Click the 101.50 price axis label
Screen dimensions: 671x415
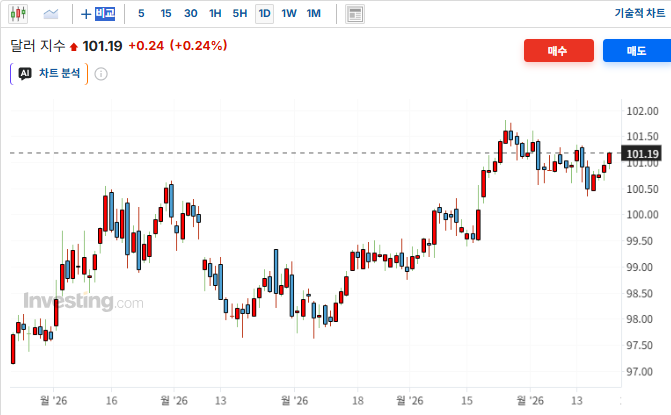[642, 136]
